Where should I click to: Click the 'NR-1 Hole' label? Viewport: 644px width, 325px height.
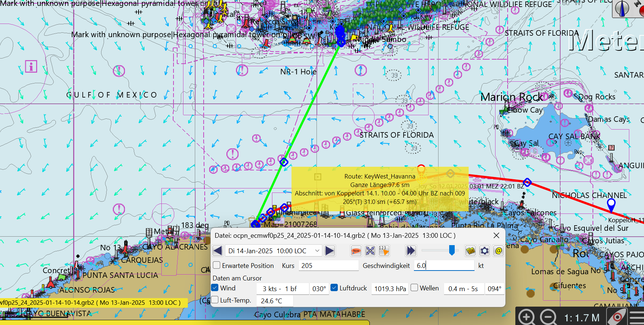click(x=298, y=71)
